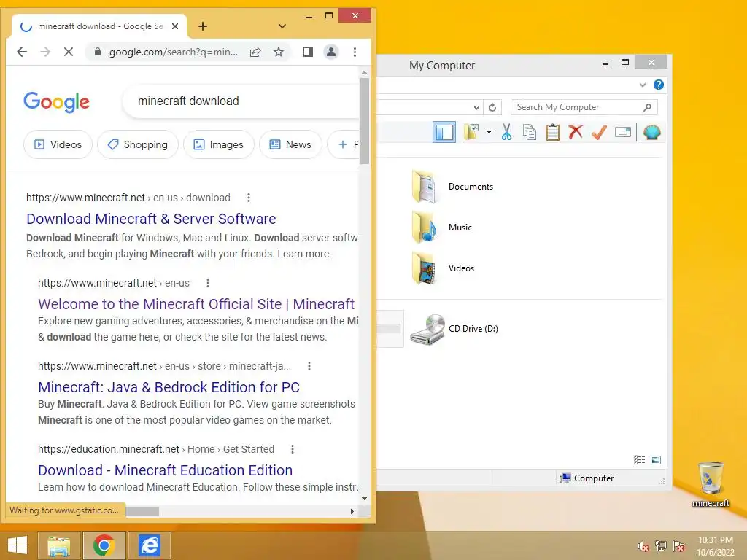Viewport: 747px width, 560px height.
Task: Open the Chrome three-dot menu
Action: pyautogui.click(x=355, y=52)
